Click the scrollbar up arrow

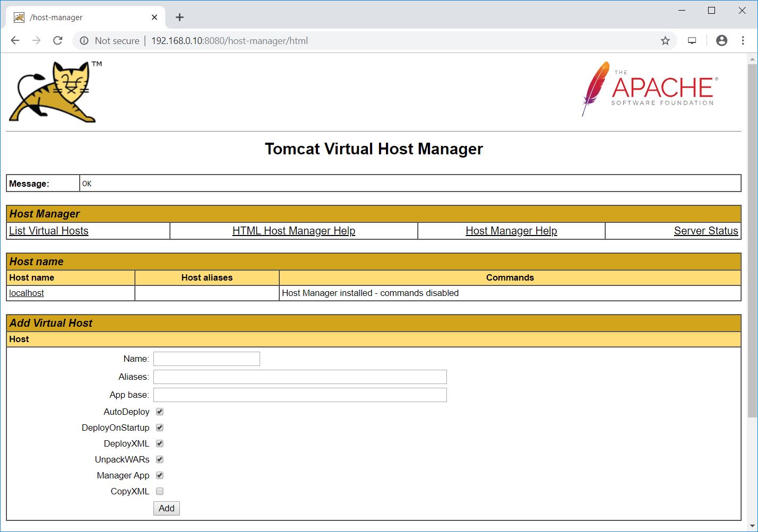pos(752,58)
